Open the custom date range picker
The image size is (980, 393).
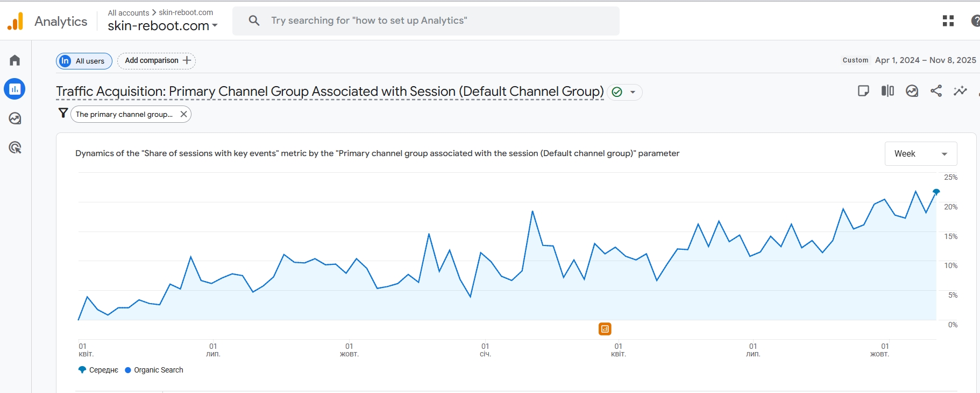pyautogui.click(x=925, y=60)
